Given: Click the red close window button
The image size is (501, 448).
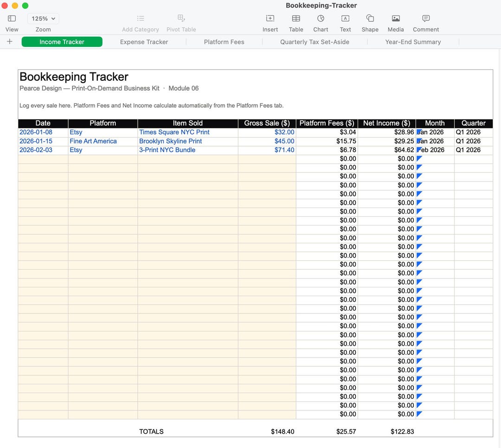Looking at the screenshot, I should click(5, 6).
